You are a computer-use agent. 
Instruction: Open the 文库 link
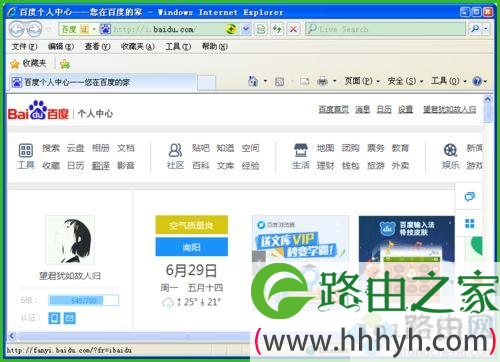pyautogui.click(x=225, y=165)
